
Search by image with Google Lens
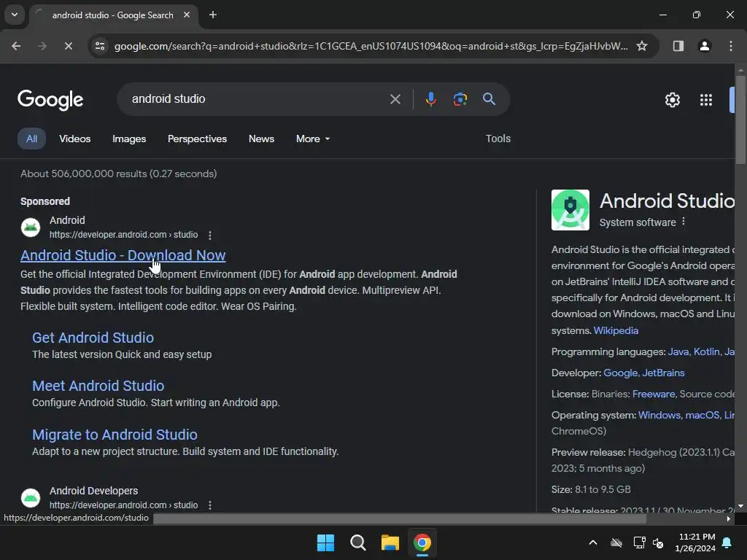pyautogui.click(x=460, y=99)
